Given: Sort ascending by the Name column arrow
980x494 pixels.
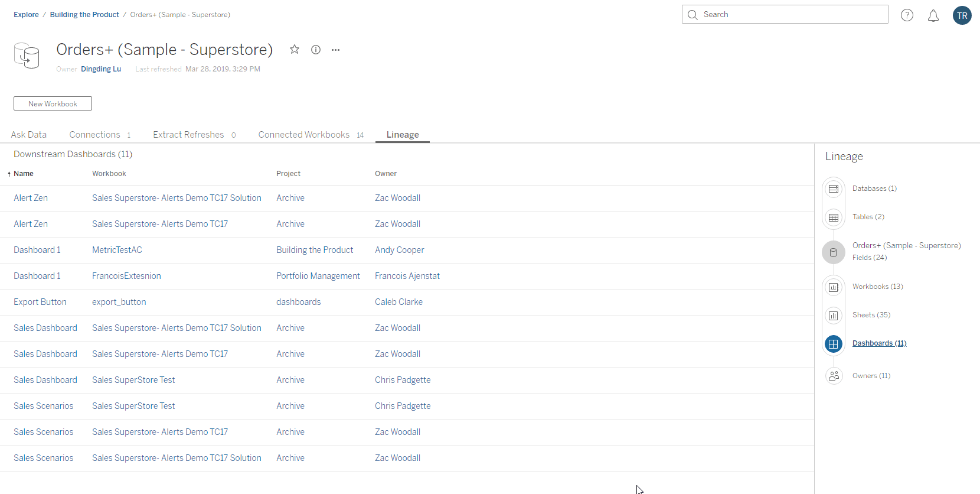Looking at the screenshot, I should (9, 174).
